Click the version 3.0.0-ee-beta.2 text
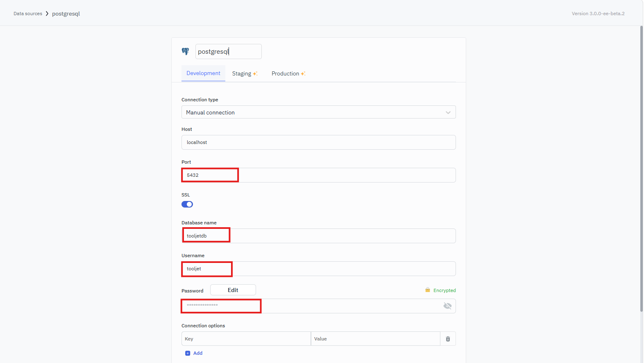This screenshot has width=644, height=363. 598,14
